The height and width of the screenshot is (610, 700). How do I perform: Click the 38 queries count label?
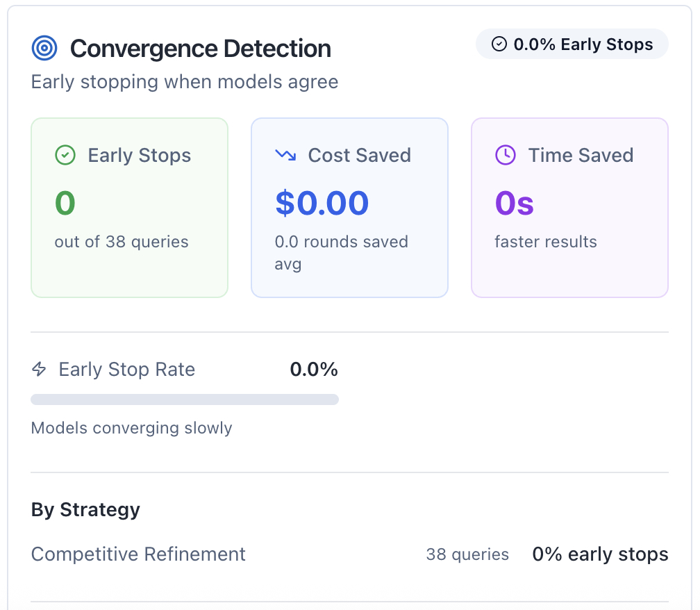coord(467,554)
